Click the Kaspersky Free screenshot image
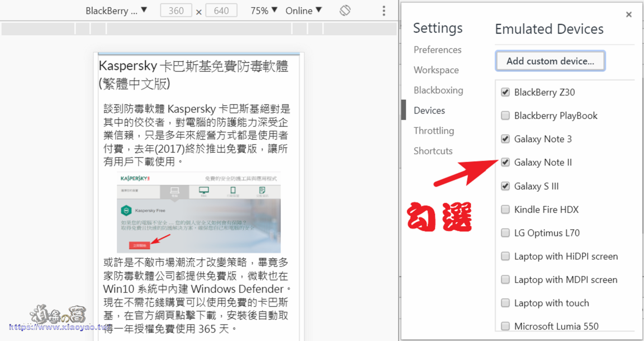The image size is (644, 341). [x=199, y=213]
